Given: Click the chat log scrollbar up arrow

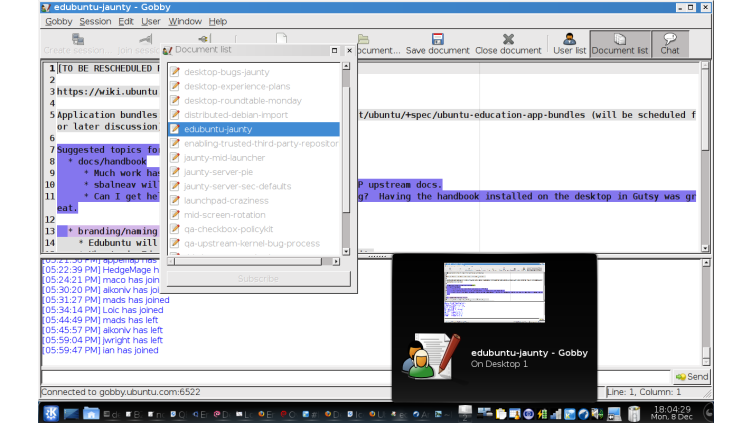Looking at the screenshot, I should tap(706, 263).
